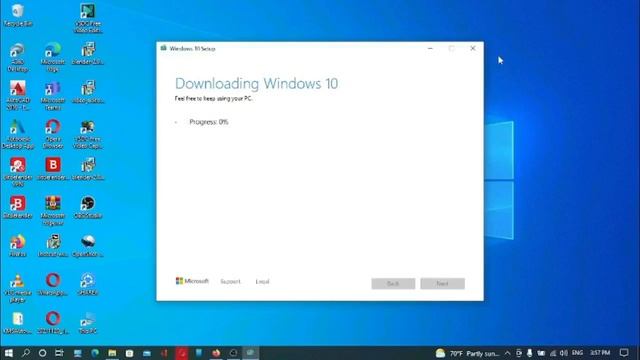Open the VSDC Free Video Capture shortcut
The image size is (640, 360).
[x=88, y=134]
